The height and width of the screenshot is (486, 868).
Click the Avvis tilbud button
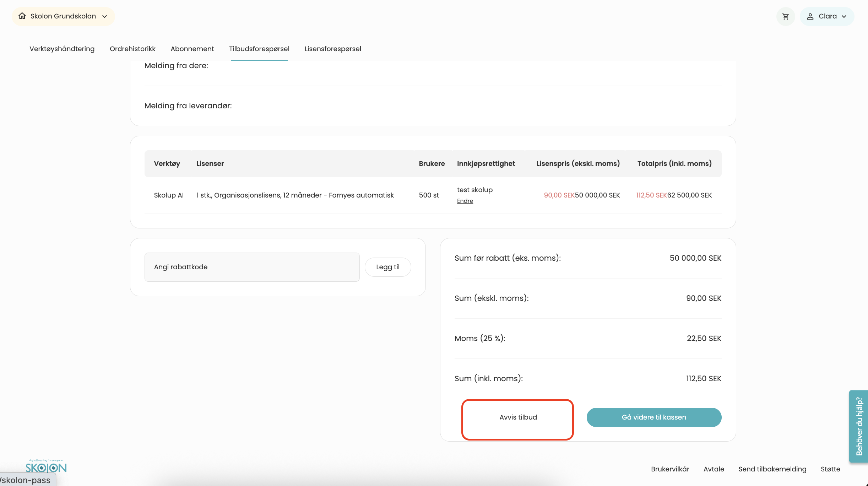(x=517, y=417)
